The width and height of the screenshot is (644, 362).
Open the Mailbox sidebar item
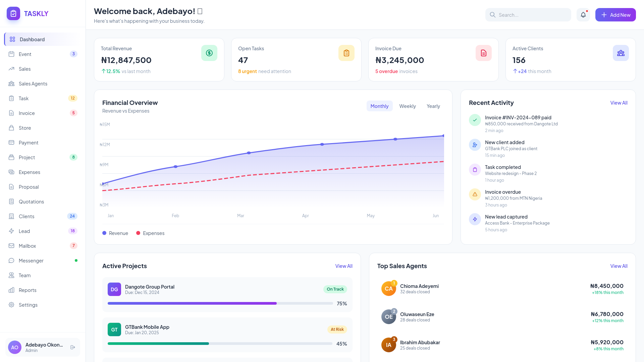27,246
